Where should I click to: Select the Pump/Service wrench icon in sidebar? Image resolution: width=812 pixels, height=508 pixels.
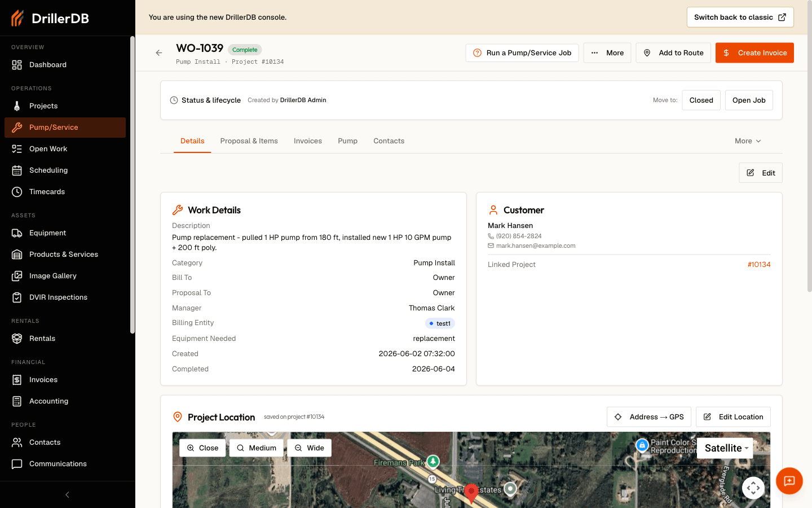pos(17,128)
